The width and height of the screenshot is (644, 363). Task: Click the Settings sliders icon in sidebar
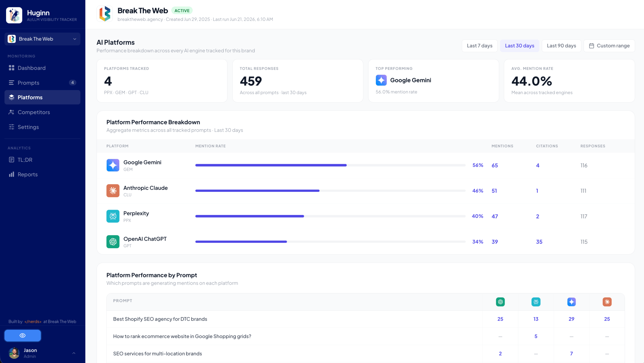tap(11, 127)
